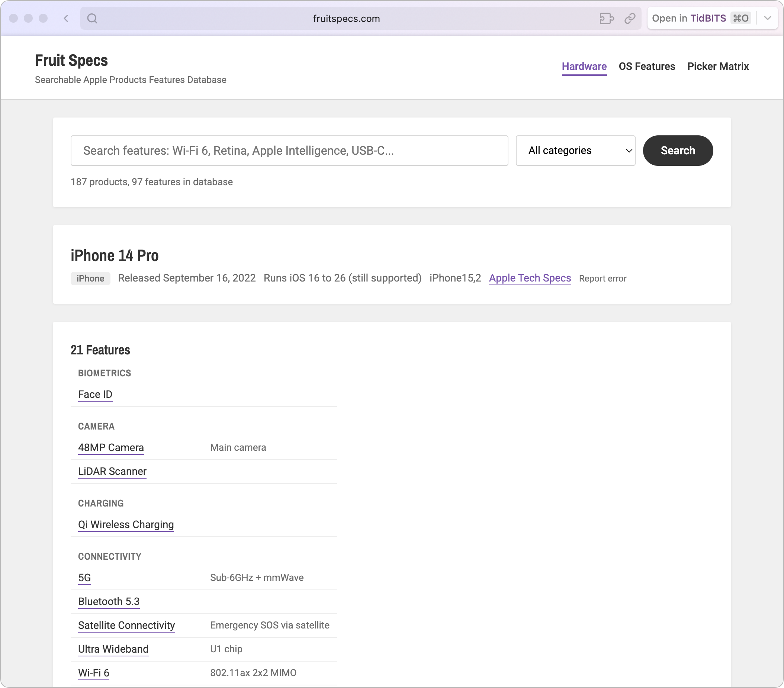Viewport: 784px width, 688px height.
Task: Click the Search button
Action: tap(678, 151)
